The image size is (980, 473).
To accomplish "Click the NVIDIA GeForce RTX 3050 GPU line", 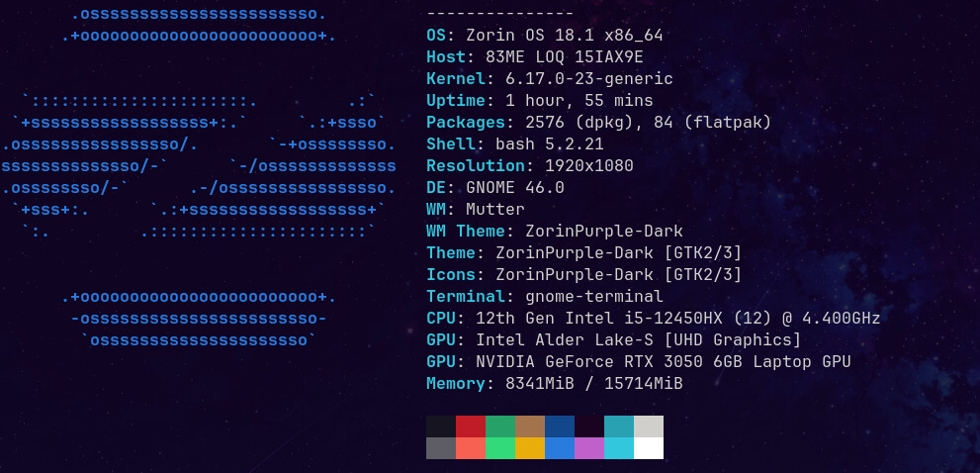I will tap(639, 361).
